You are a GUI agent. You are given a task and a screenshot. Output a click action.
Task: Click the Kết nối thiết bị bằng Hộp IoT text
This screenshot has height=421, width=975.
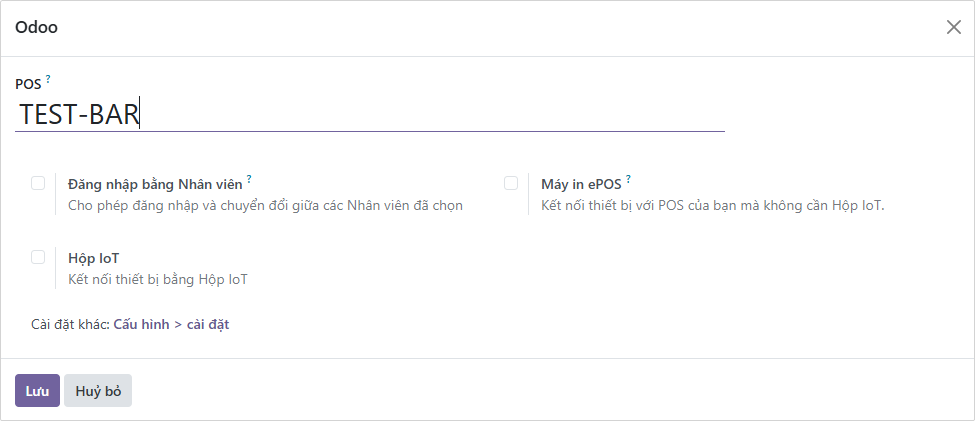coord(157,280)
